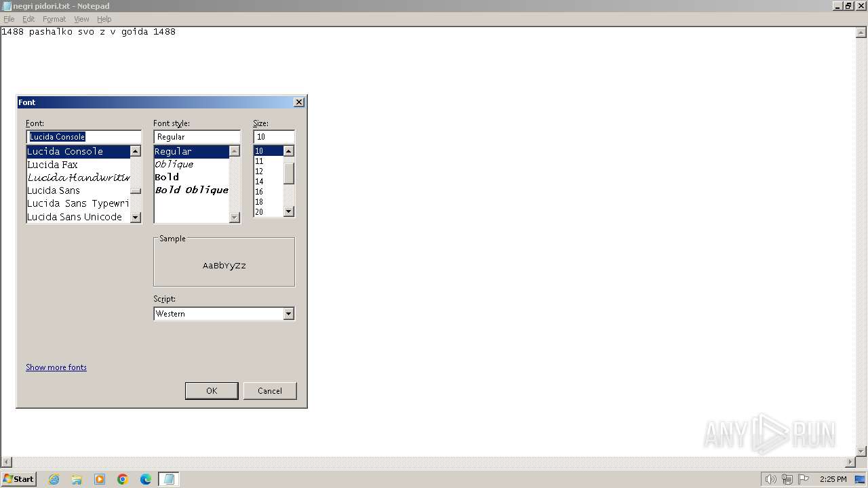
Task: Open the Start menu
Action: click(x=18, y=479)
